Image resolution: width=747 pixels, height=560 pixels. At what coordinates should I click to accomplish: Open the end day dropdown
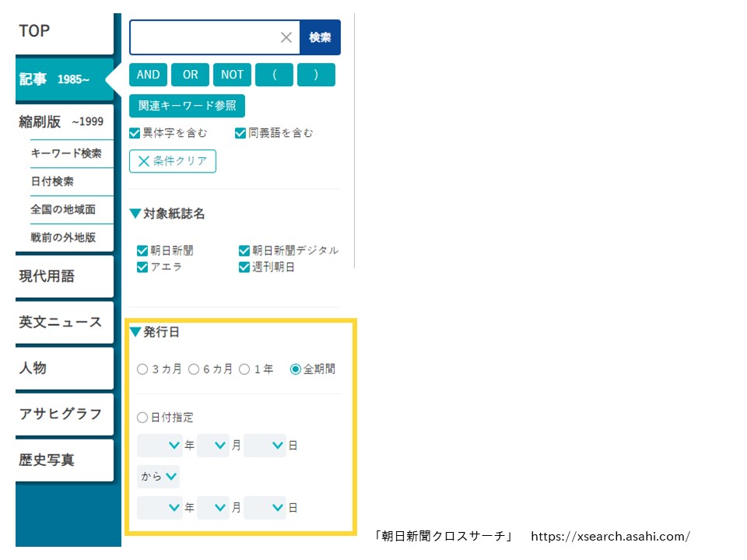click(265, 508)
